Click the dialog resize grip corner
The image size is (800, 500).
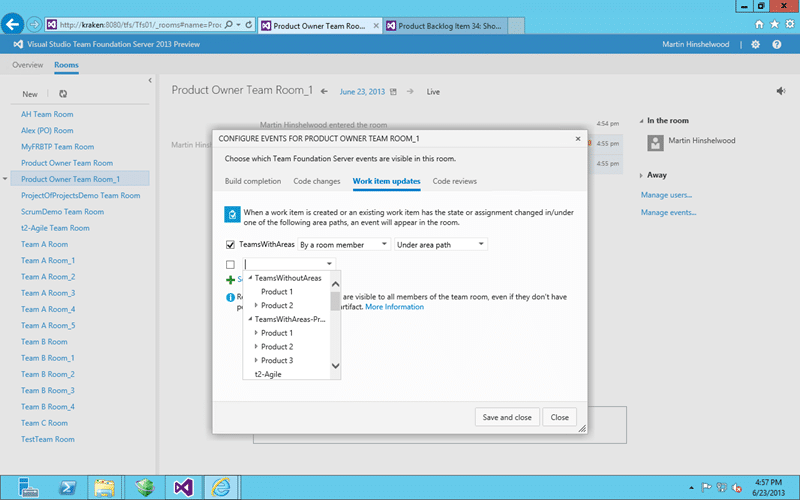tap(582, 429)
